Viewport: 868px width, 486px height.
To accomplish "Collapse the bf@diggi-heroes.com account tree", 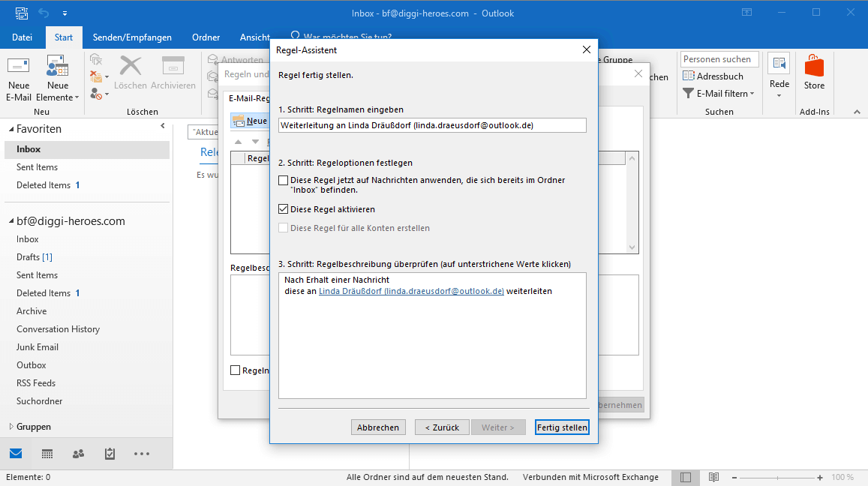I will pyautogui.click(x=11, y=220).
